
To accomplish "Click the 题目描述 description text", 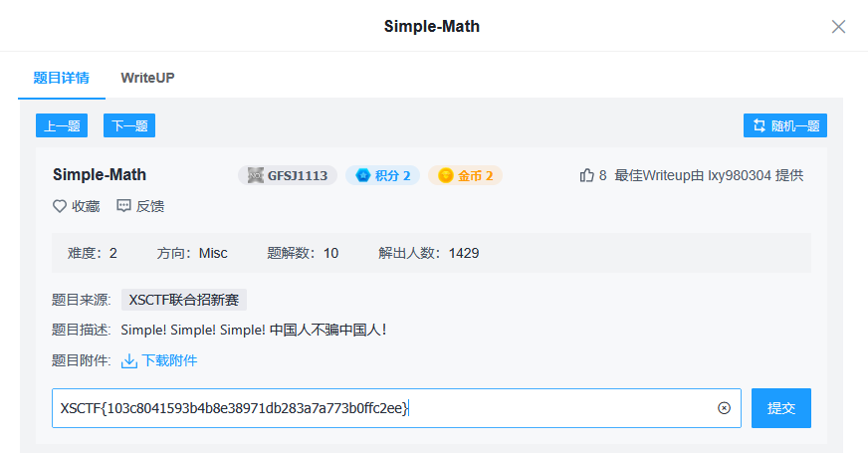I will tap(254, 331).
